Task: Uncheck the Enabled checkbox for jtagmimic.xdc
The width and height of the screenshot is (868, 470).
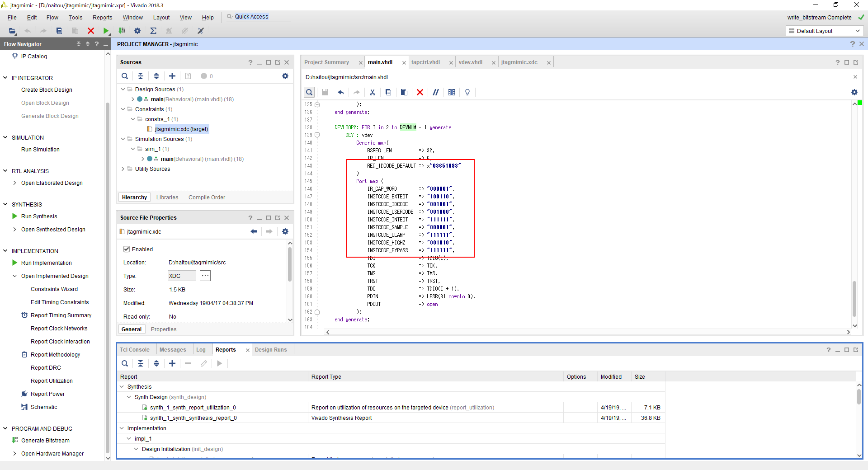Action: pyautogui.click(x=127, y=249)
